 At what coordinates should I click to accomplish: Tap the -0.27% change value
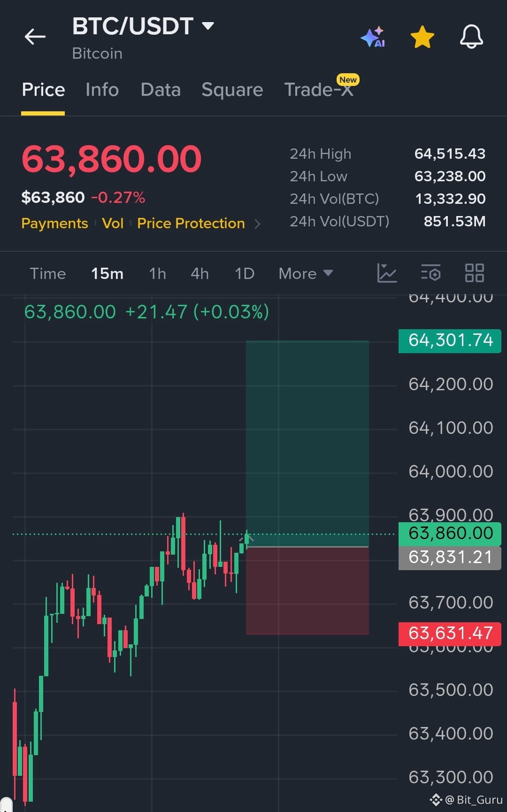click(x=118, y=198)
